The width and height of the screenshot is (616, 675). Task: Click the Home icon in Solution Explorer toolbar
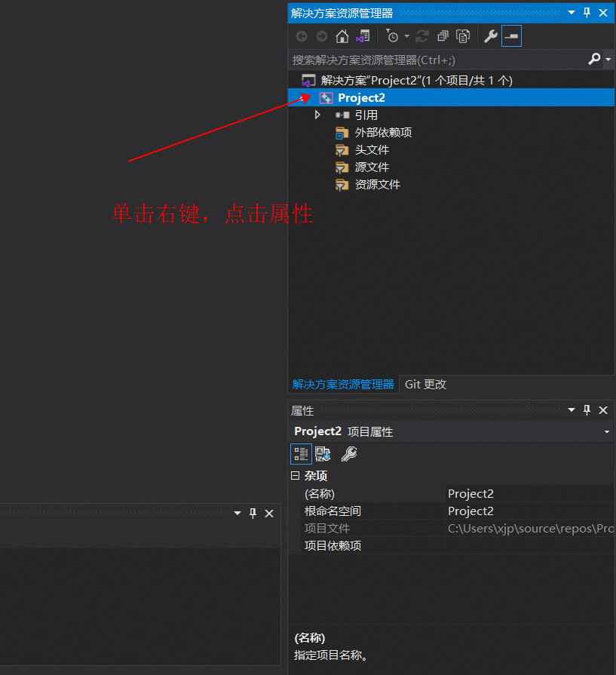pyautogui.click(x=341, y=35)
